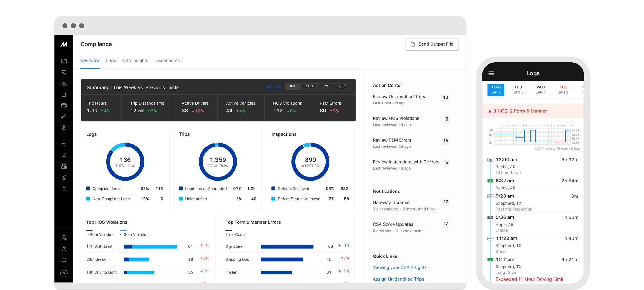Select THU JAN 5 in the mobile Logs day picker

518,89
